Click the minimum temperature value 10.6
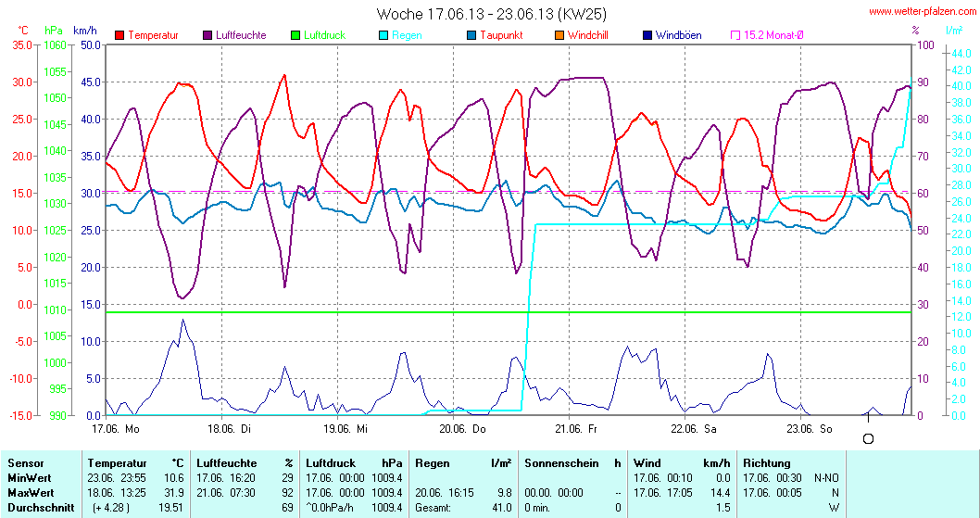 click(174, 478)
